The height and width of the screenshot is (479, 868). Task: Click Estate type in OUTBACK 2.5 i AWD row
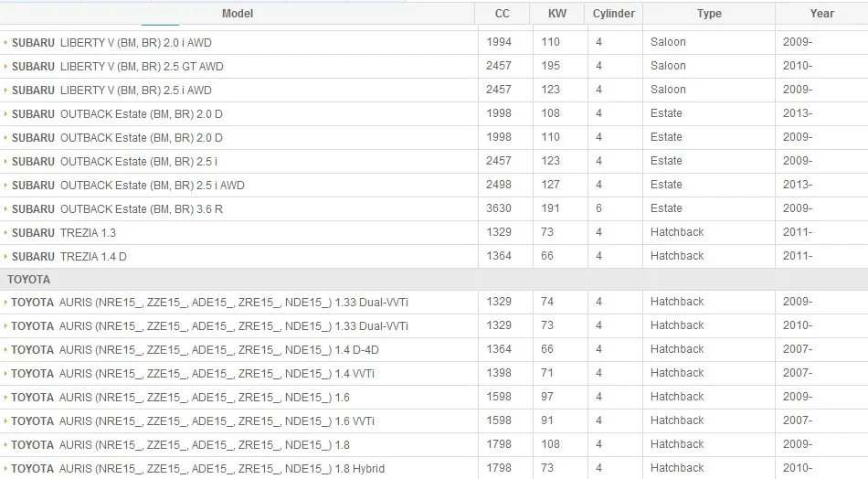tap(666, 185)
